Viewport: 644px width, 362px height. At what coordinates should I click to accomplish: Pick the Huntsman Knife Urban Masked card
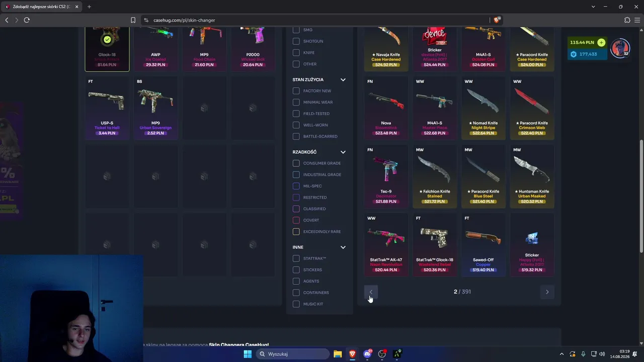click(x=532, y=176)
